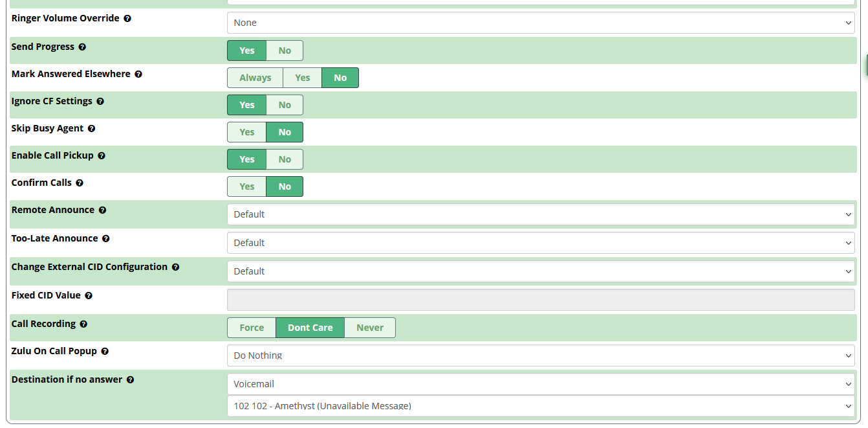Set Ignore CF Settings to No

tap(285, 105)
